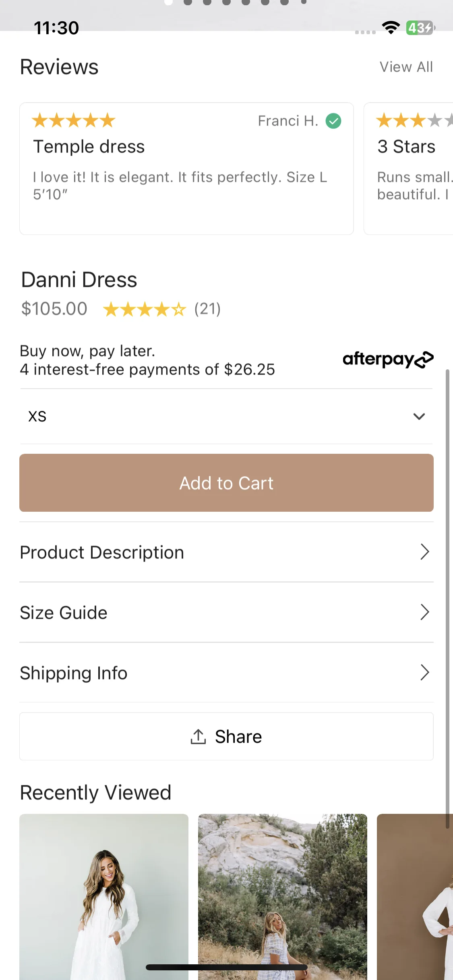Open the outdoor plaid dress thumbnail
The width and height of the screenshot is (453, 980).
pyautogui.click(x=283, y=896)
